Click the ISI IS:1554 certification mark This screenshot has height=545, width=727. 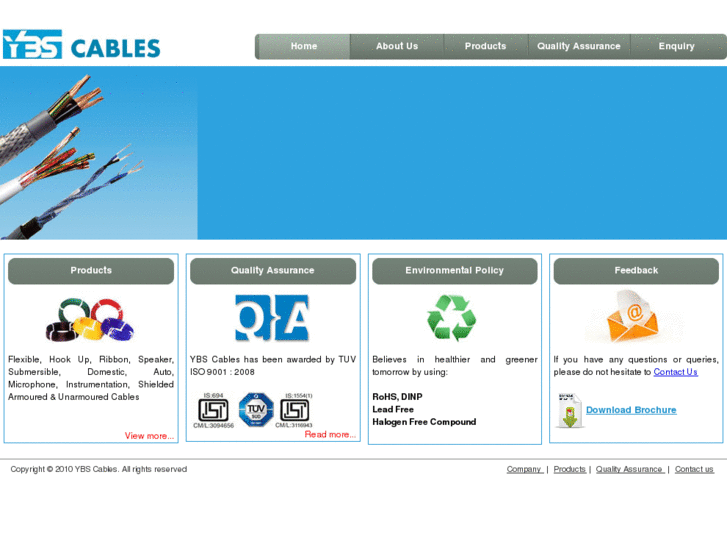(x=294, y=410)
